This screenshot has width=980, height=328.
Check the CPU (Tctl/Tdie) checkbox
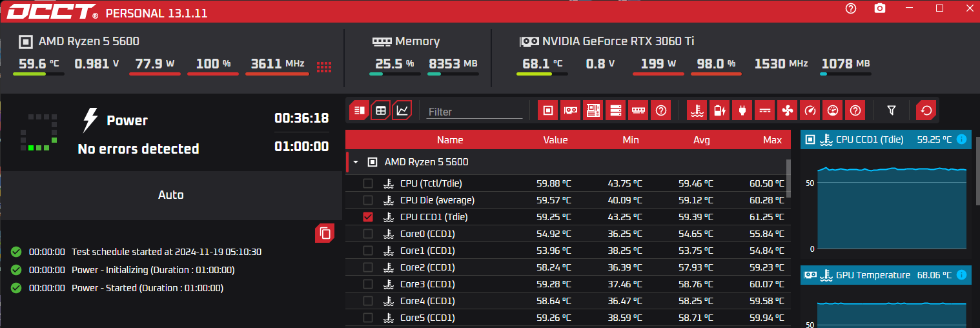[368, 183]
